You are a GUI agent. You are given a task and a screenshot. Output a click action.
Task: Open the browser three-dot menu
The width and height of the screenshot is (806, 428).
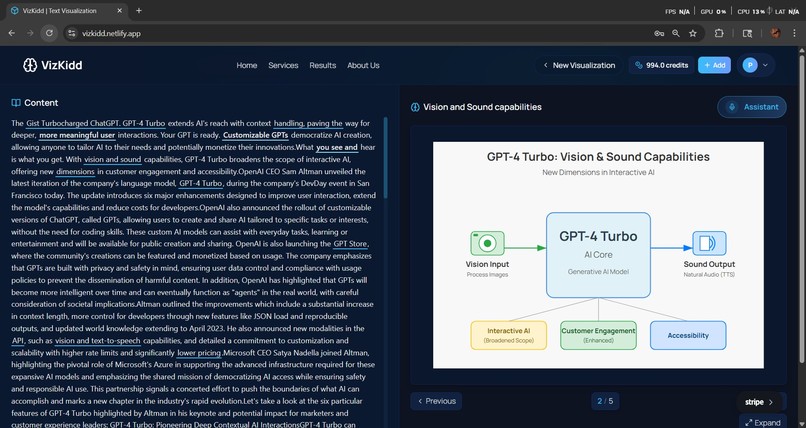coord(794,33)
